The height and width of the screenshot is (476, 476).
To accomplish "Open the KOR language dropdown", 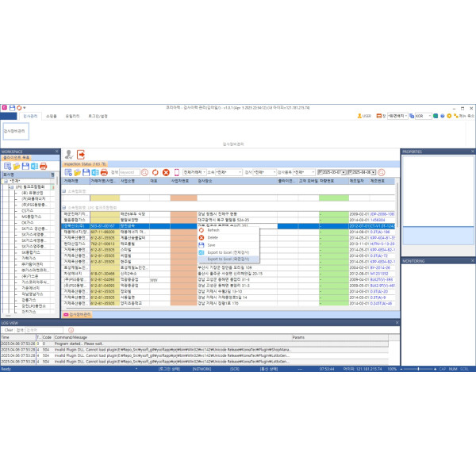I will 432,116.
